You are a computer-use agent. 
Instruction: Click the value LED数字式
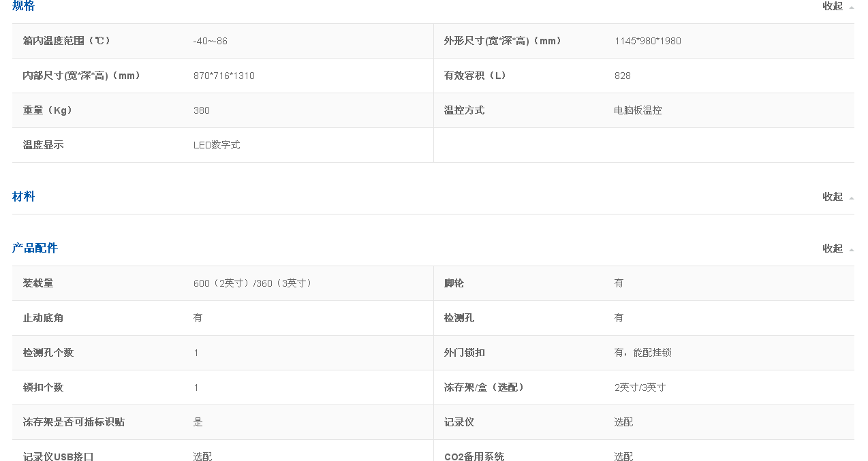coord(217,144)
